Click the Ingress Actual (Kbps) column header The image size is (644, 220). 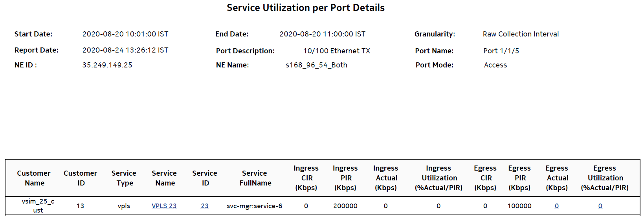(x=386, y=178)
